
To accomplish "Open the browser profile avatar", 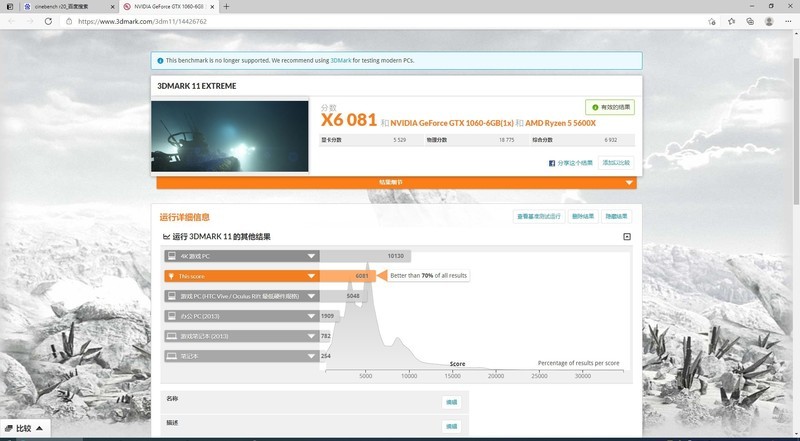I will [x=769, y=21].
